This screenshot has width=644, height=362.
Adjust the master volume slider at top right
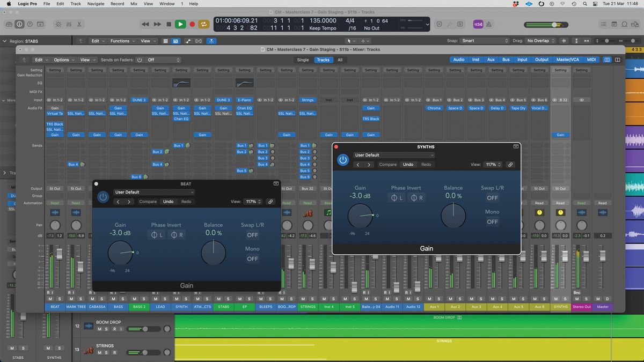point(553,24)
